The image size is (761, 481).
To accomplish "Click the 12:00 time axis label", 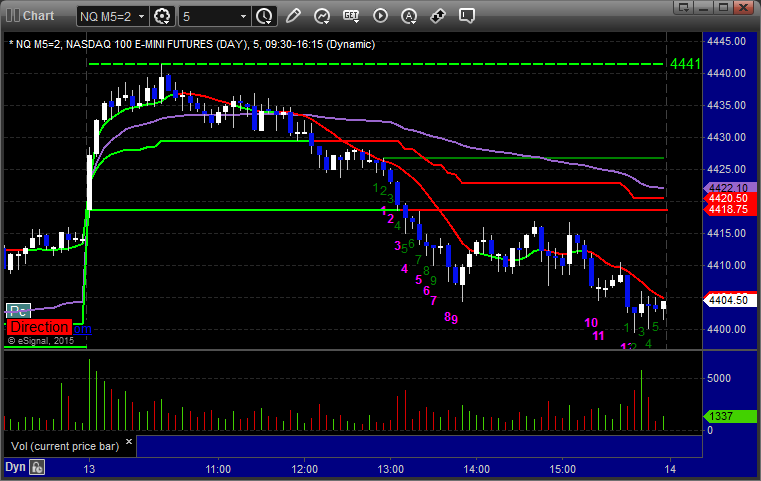I will 305,469.
